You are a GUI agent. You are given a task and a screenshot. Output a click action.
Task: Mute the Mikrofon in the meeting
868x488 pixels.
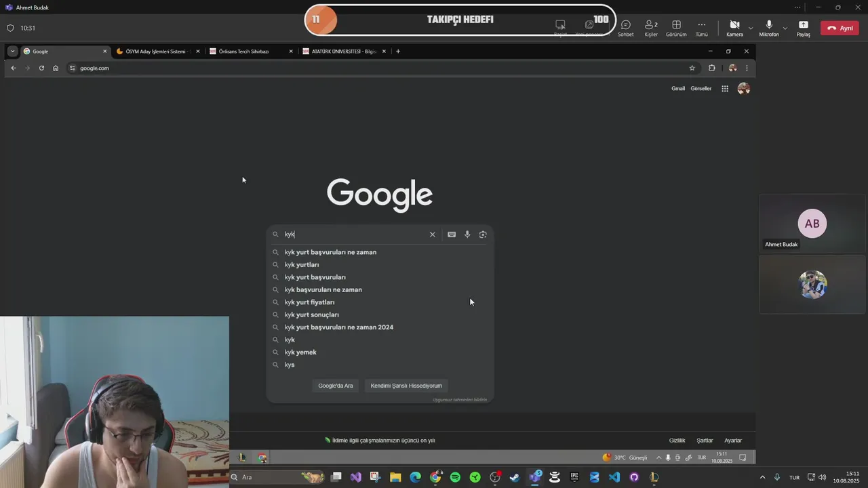point(769,28)
